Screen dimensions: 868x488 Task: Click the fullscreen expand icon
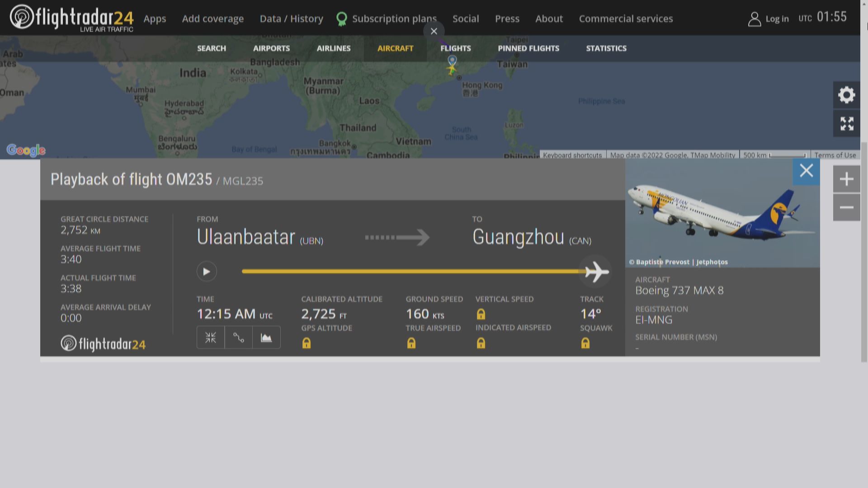click(x=847, y=123)
